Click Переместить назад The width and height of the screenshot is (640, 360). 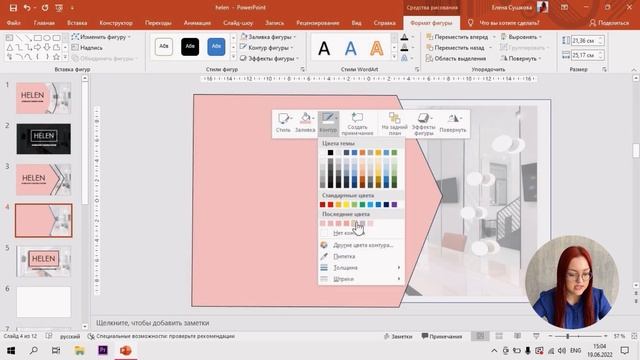456,48
